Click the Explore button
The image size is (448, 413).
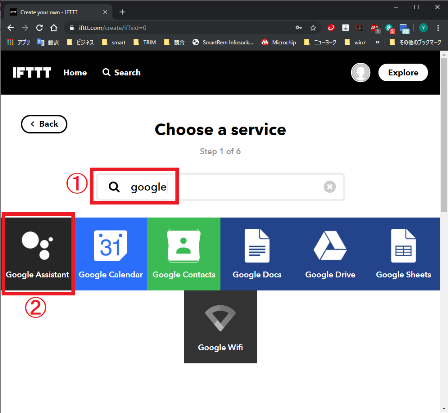(x=403, y=72)
